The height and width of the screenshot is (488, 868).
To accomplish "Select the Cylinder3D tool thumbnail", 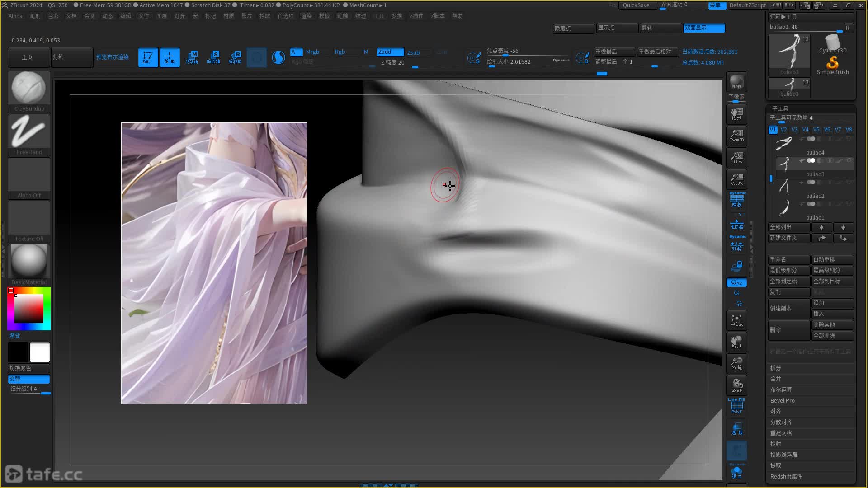I will [833, 44].
